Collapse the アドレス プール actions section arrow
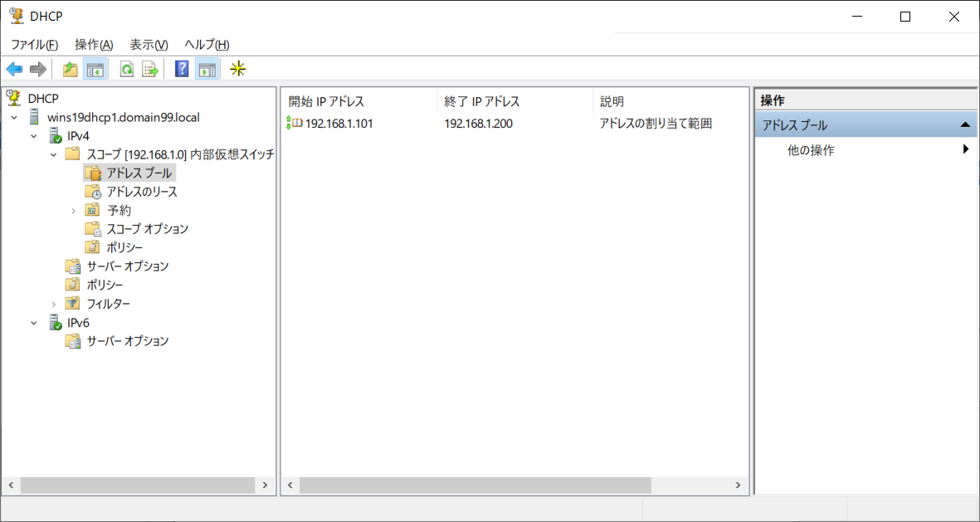The image size is (980, 522). (965, 125)
